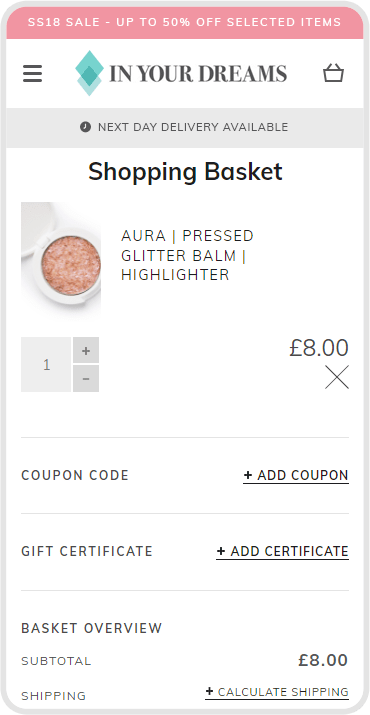
Task: Click the Next Day Delivery Available bar
Action: pos(185,127)
